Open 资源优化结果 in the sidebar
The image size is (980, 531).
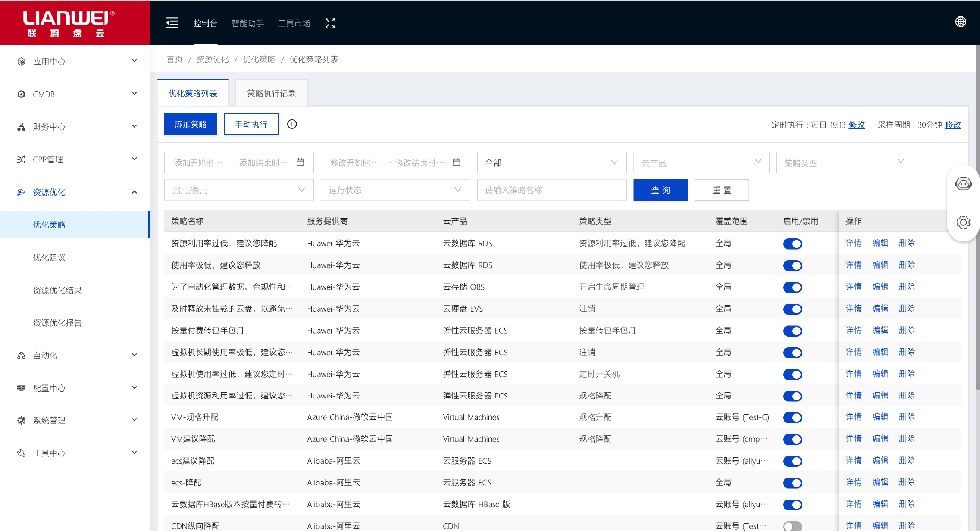(x=57, y=290)
